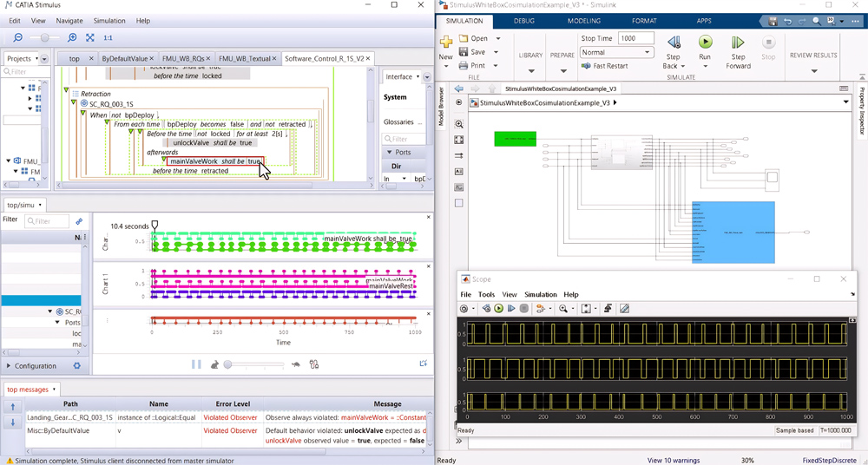
Task: Click Fit to View icon in Simulink palette
Action: (458, 140)
